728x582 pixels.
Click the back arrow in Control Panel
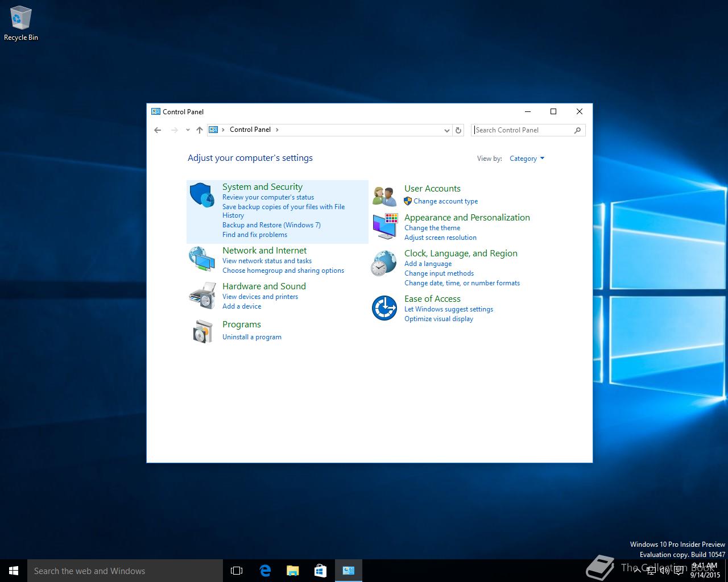pyautogui.click(x=158, y=130)
